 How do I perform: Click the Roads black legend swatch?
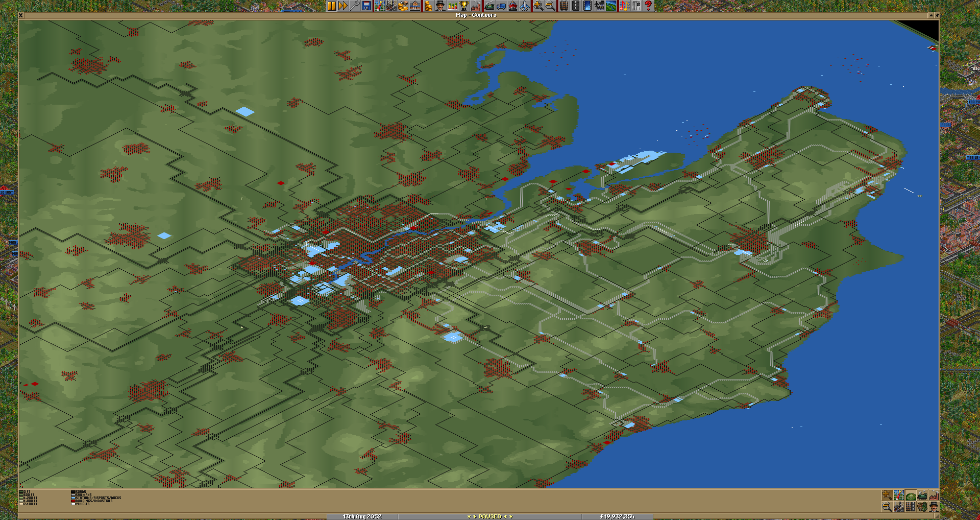(73, 492)
